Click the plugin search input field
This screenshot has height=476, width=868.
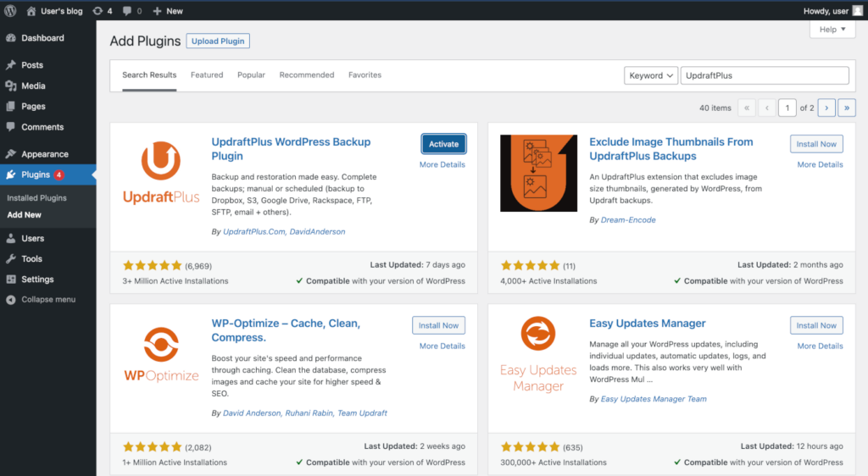pos(764,75)
